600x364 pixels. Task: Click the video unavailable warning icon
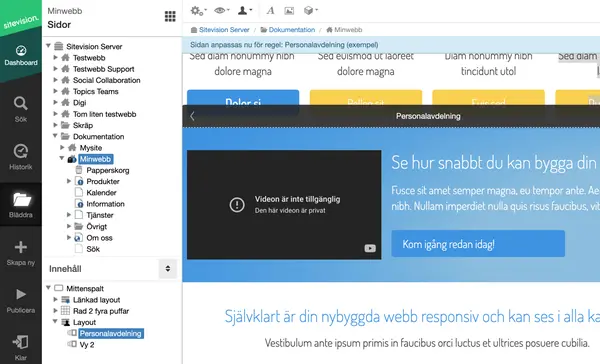237,204
